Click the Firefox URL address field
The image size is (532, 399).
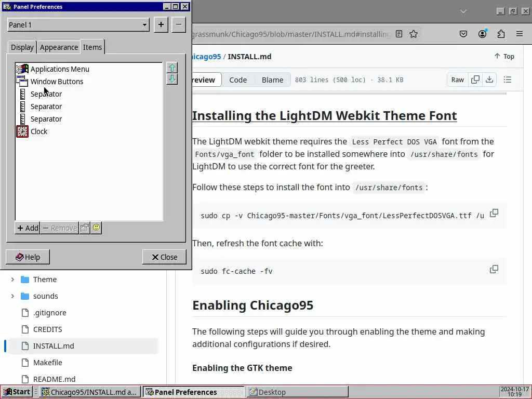coord(292,34)
